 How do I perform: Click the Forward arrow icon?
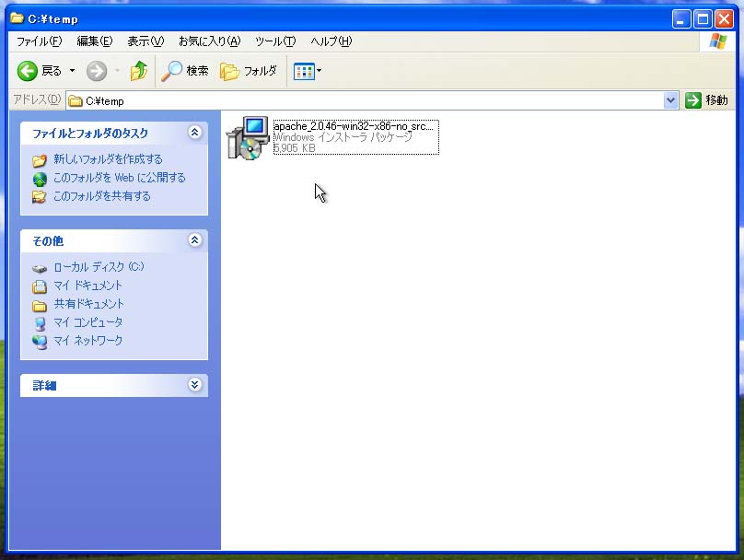pyautogui.click(x=97, y=71)
